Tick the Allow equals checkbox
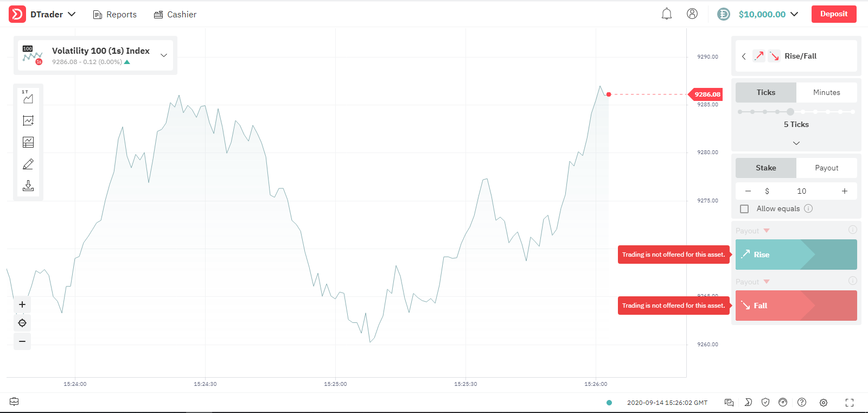868x413 pixels. pyautogui.click(x=744, y=209)
